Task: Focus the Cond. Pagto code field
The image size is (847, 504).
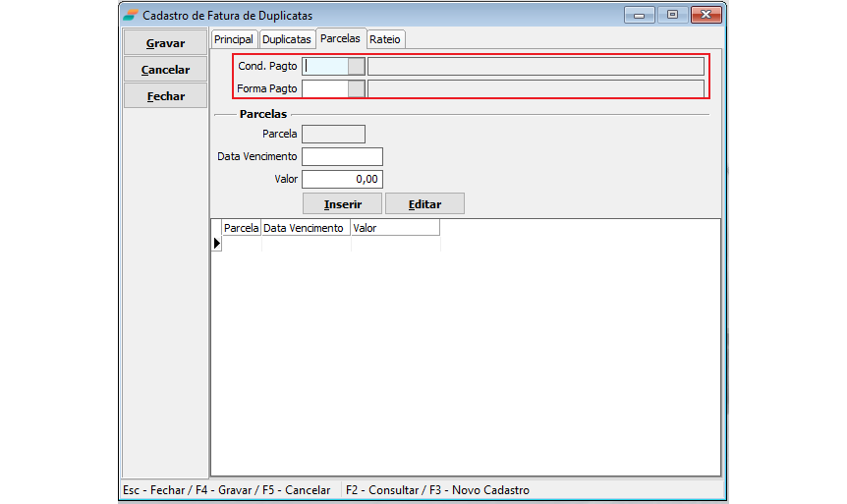Action: click(x=325, y=66)
